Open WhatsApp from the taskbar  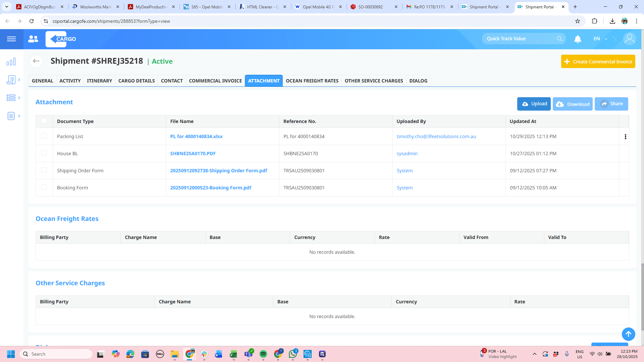click(x=293, y=354)
